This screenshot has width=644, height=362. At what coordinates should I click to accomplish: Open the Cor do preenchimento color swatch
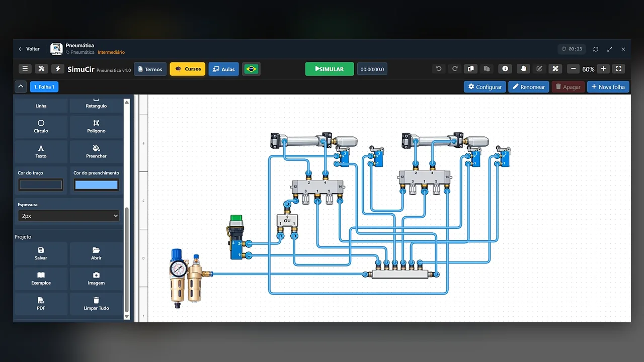96,185
